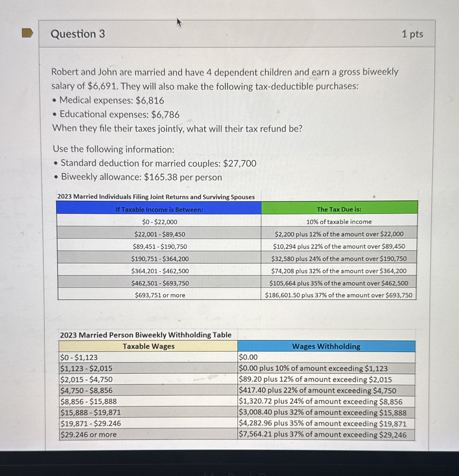459x476 pixels.
Task: Select "$10,294 plus 22% of the amount over $89,450"
Action: 339,245
